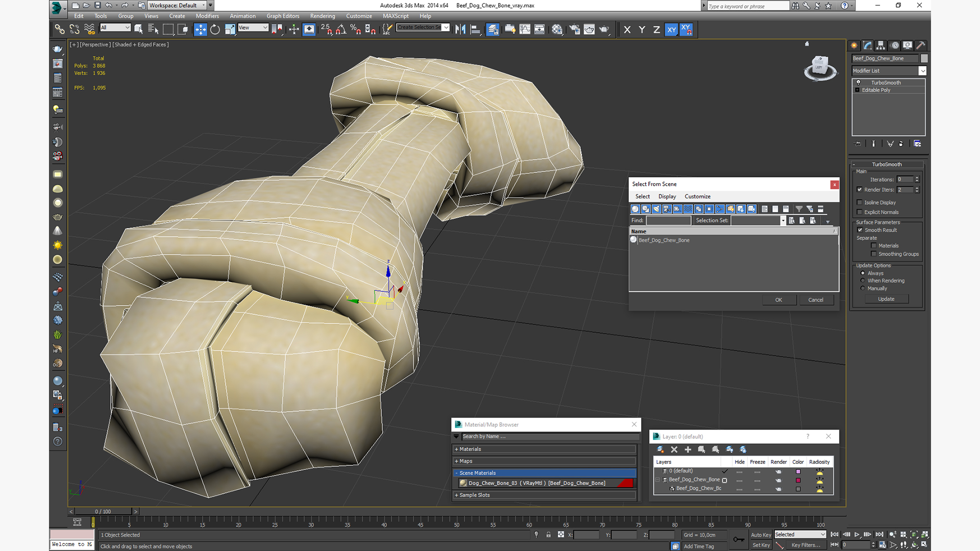This screenshot has height=551, width=980.
Task: Toggle Render Iters checkbox
Action: [x=860, y=189]
